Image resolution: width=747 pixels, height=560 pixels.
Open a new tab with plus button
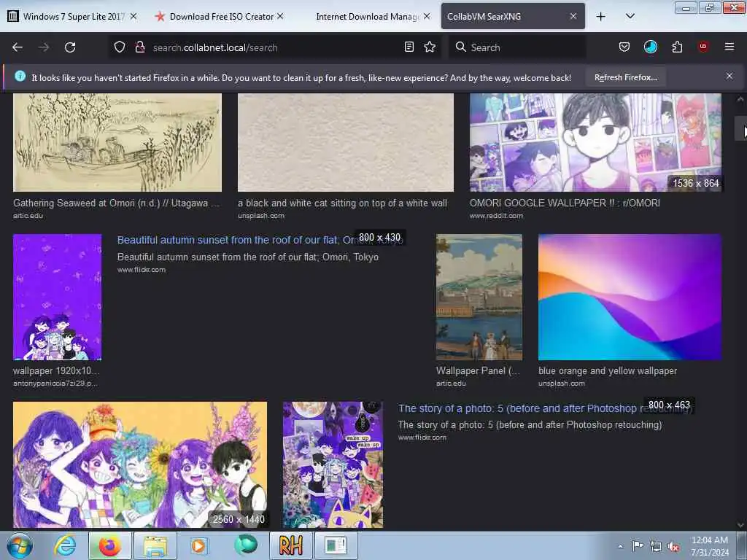point(601,17)
